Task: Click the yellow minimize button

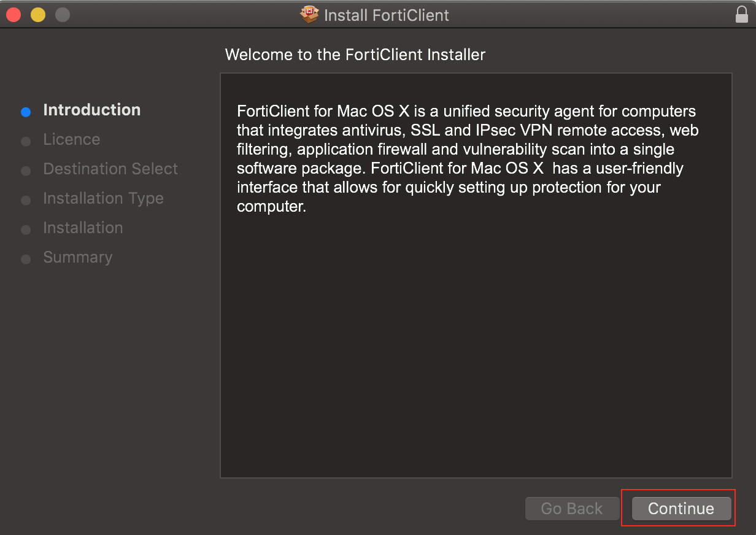Action: (x=37, y=13)
